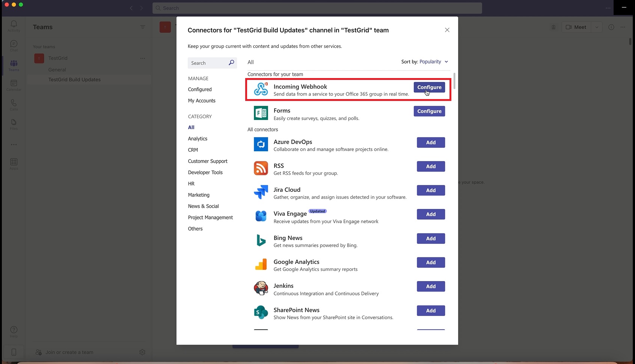Click the Azure DevOps connector icon
The width and height of the screenshot is (635, 364).
point(261,144)
